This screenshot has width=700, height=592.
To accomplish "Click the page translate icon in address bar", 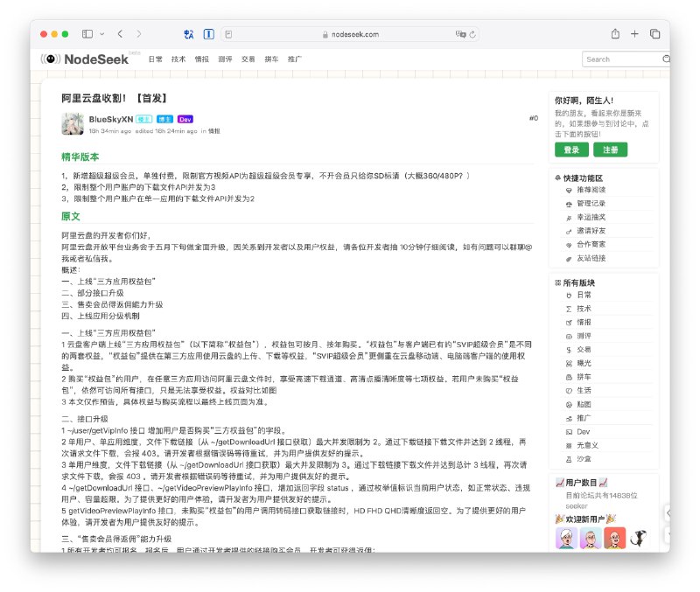I will 460,34.
